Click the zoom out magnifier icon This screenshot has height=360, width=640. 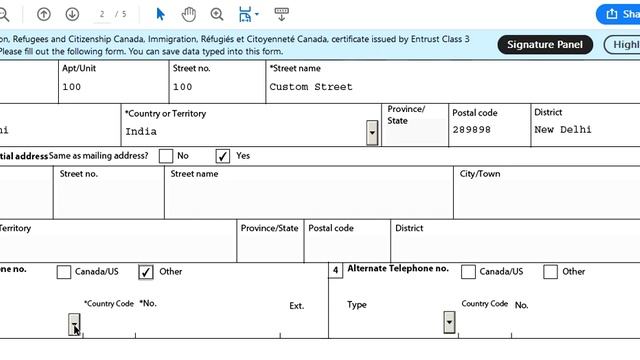click(4, 15)
